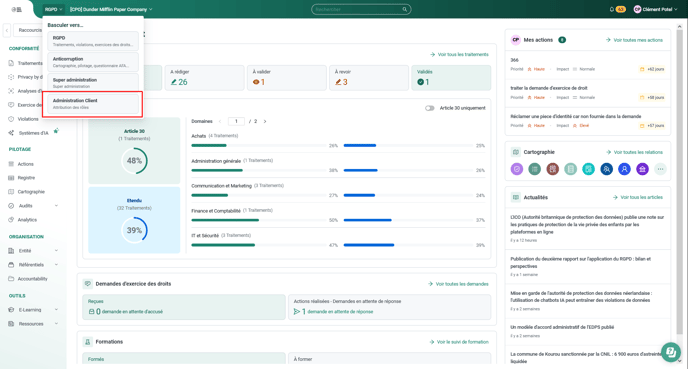Expand the E-Learning sidebar chevron

56,310
